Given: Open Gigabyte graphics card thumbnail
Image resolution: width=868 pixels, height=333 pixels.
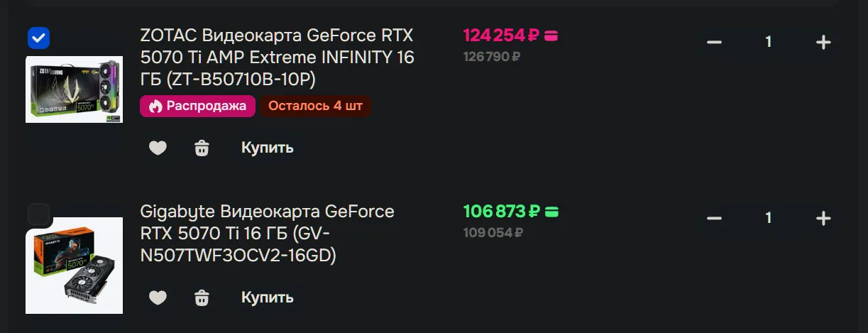Looking at the screenshot, I should pyautogui.click(x=75, y=266).
